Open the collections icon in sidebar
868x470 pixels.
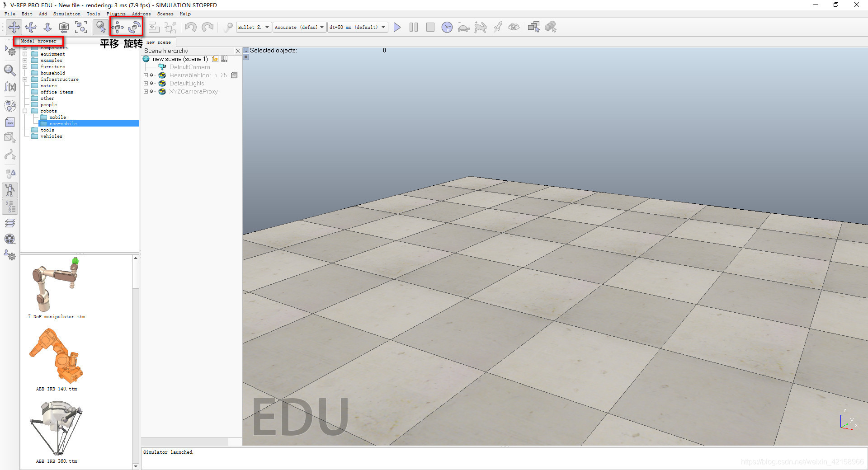tap(10, 105)
